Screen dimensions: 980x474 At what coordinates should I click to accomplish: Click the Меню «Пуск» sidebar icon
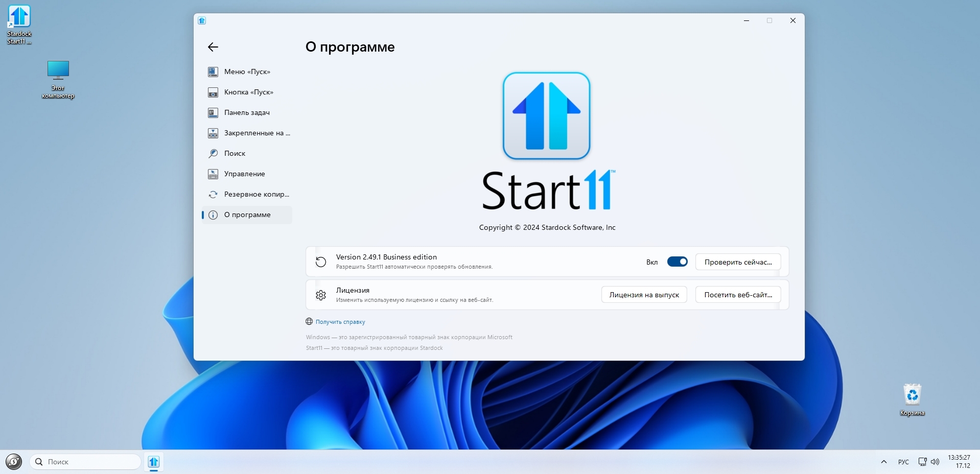click(213, 72)
